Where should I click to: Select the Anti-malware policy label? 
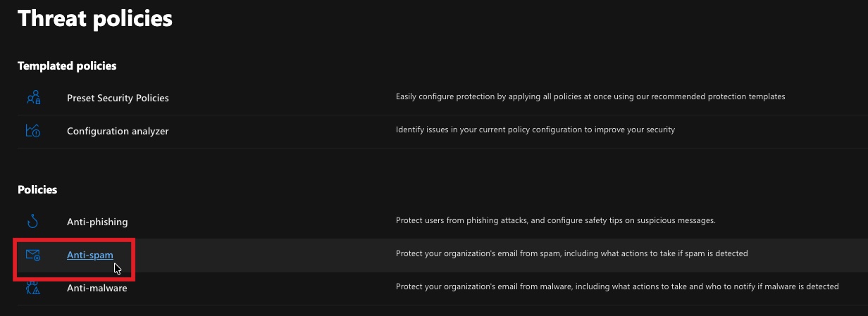tap(97, 288)
